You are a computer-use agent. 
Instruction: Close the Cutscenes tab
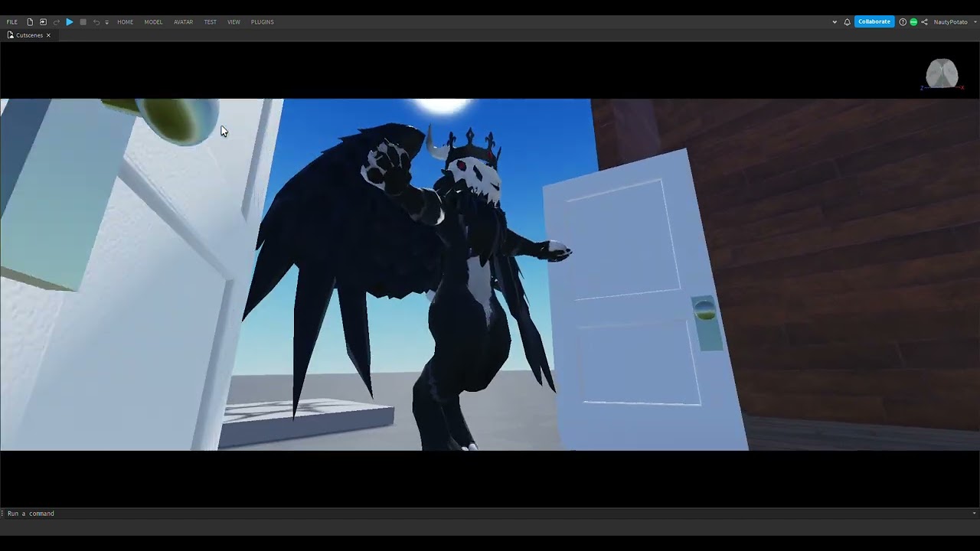pos(48,35)
